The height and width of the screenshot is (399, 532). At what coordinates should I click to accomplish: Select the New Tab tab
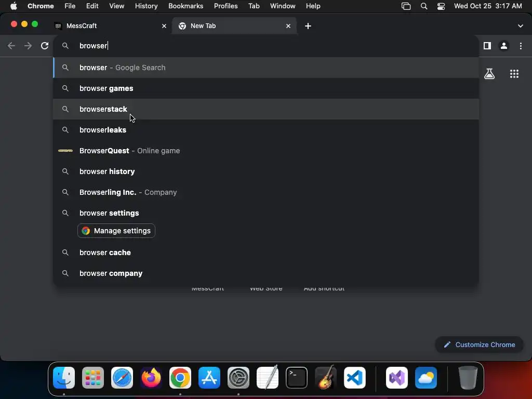234,26
